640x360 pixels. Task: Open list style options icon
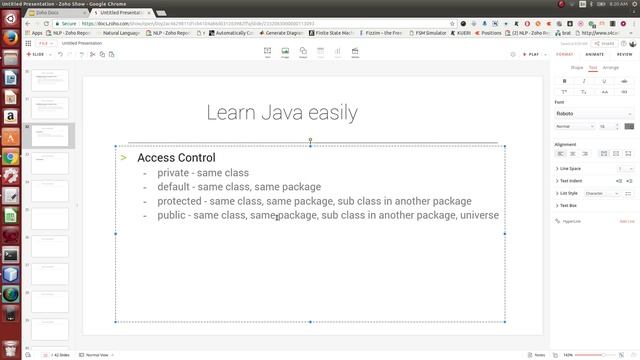[x=628, y=193]
